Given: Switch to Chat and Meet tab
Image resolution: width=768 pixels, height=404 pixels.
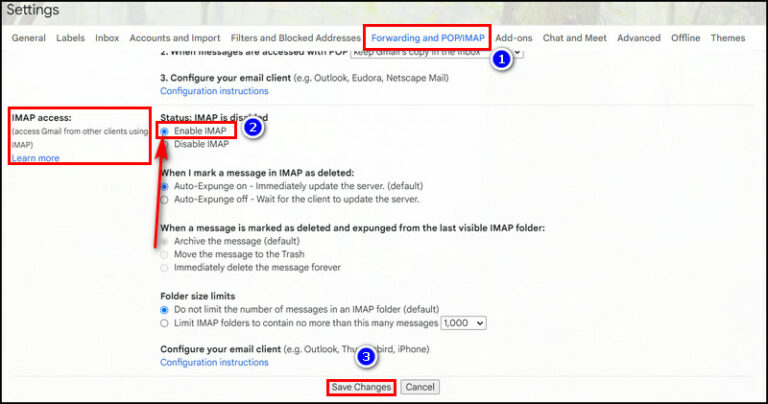Looking at the screenshot, I should click(x=575, y=38).
